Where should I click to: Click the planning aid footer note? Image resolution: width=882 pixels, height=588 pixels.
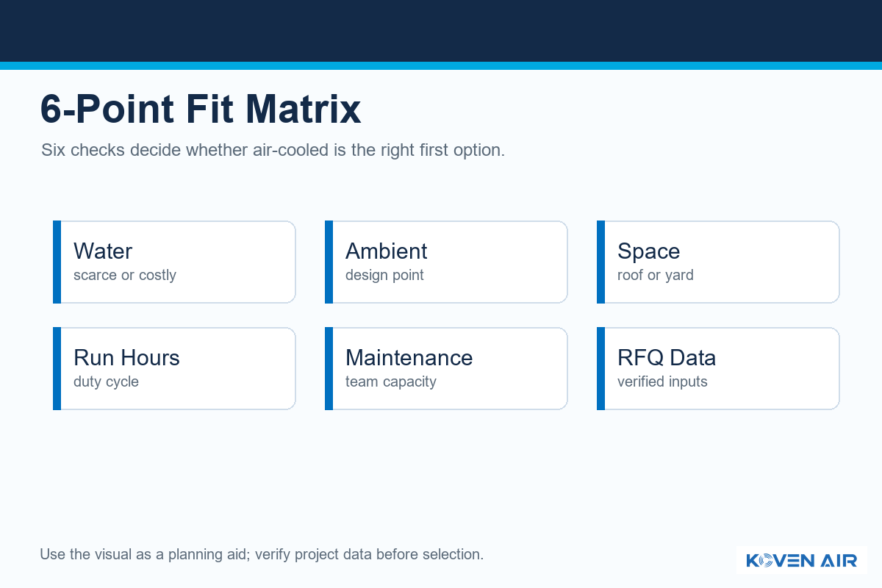[262, 554]
